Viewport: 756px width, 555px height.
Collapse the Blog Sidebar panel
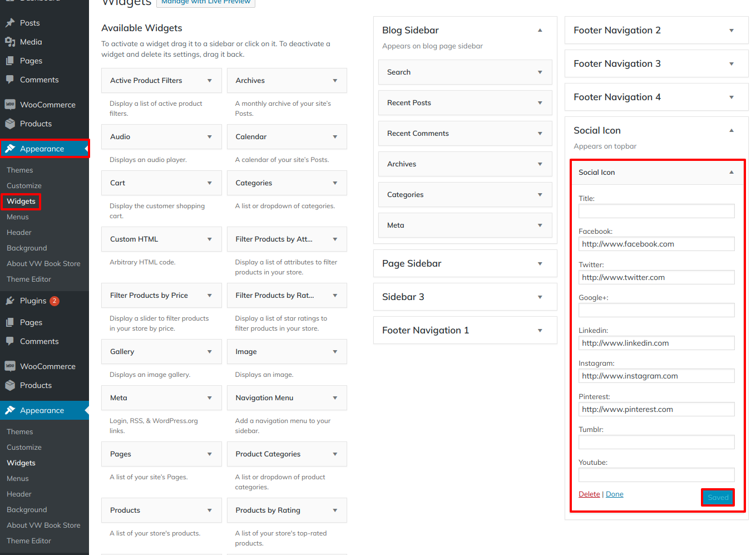click(x=540, y=31)
